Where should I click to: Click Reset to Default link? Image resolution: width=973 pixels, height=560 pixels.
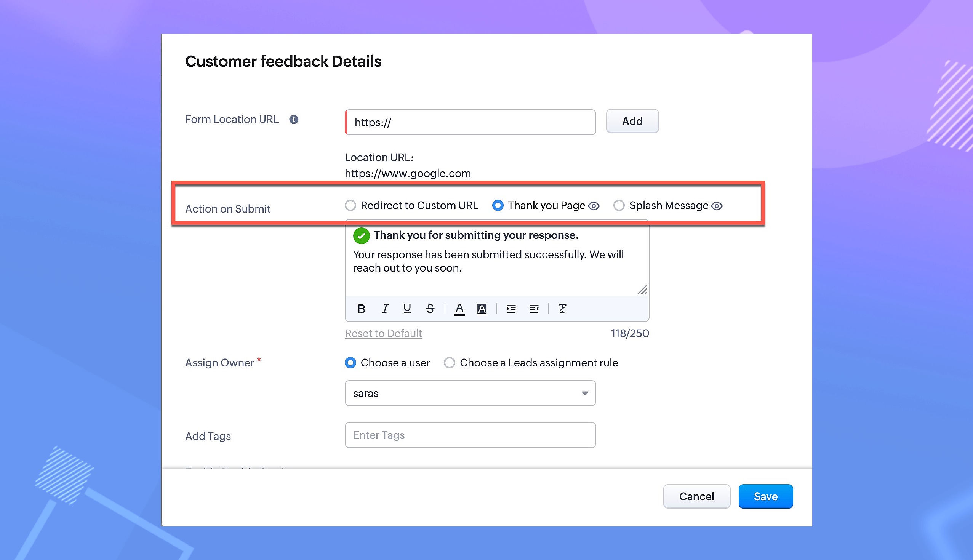click(x=383, y=333)
